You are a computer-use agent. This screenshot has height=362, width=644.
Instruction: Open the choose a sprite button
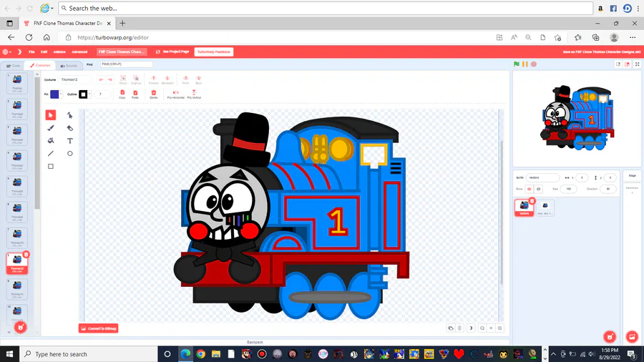pos(610,336)
